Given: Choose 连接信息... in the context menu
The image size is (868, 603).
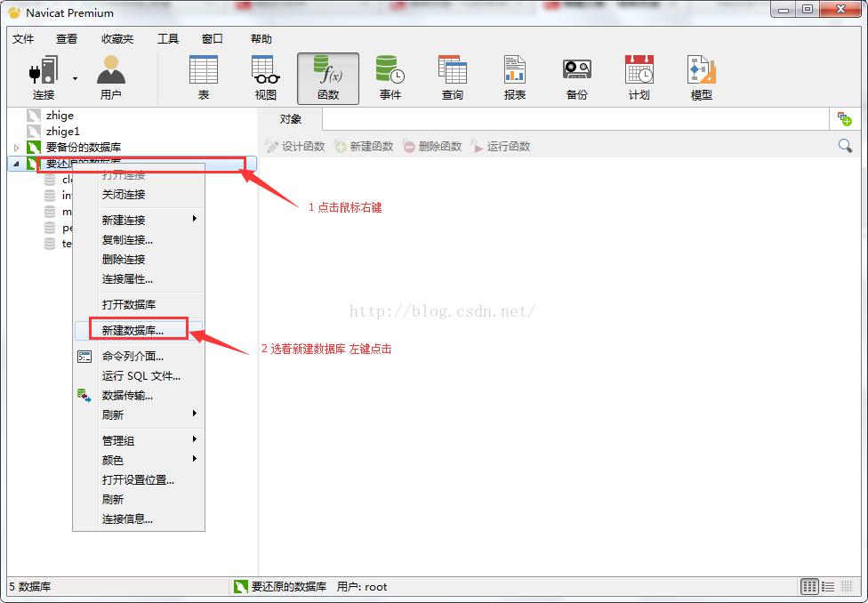Looking at the screenshot, I should coord(139,519).
